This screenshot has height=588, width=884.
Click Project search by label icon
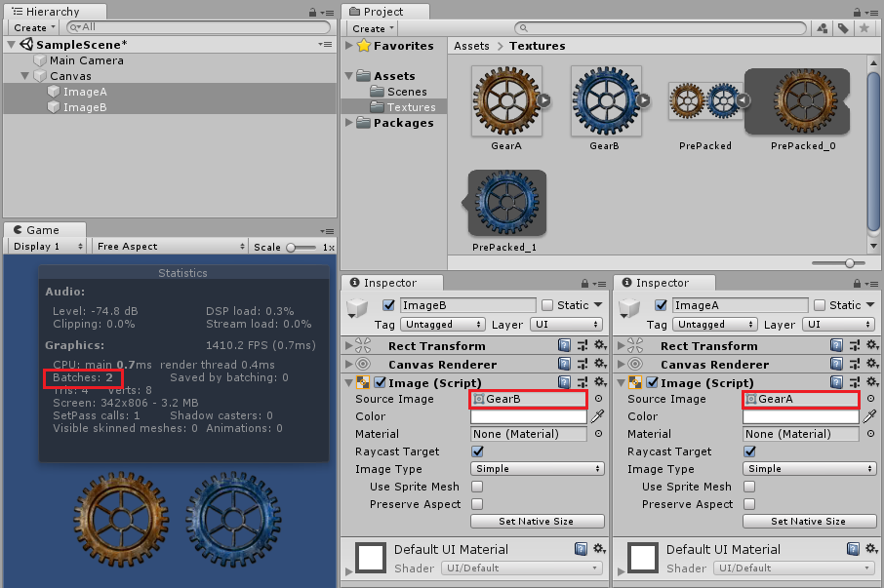tap(843, 28)
